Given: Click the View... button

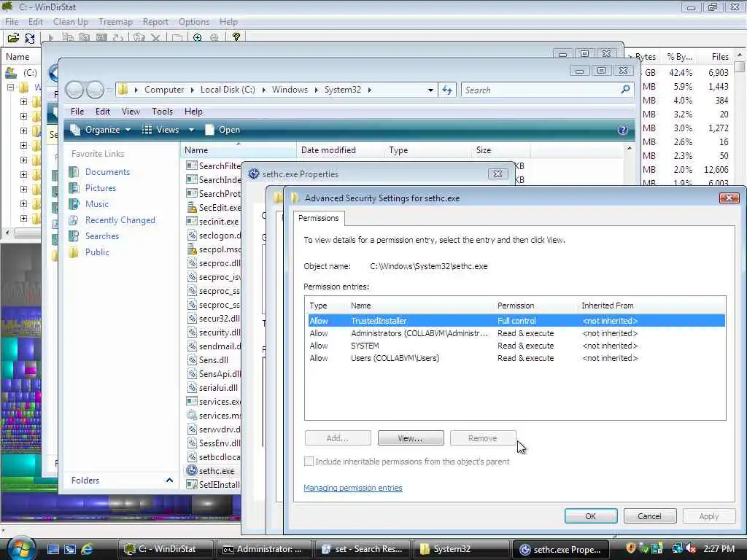Looking at the screenshot, I should coord(410,437).
